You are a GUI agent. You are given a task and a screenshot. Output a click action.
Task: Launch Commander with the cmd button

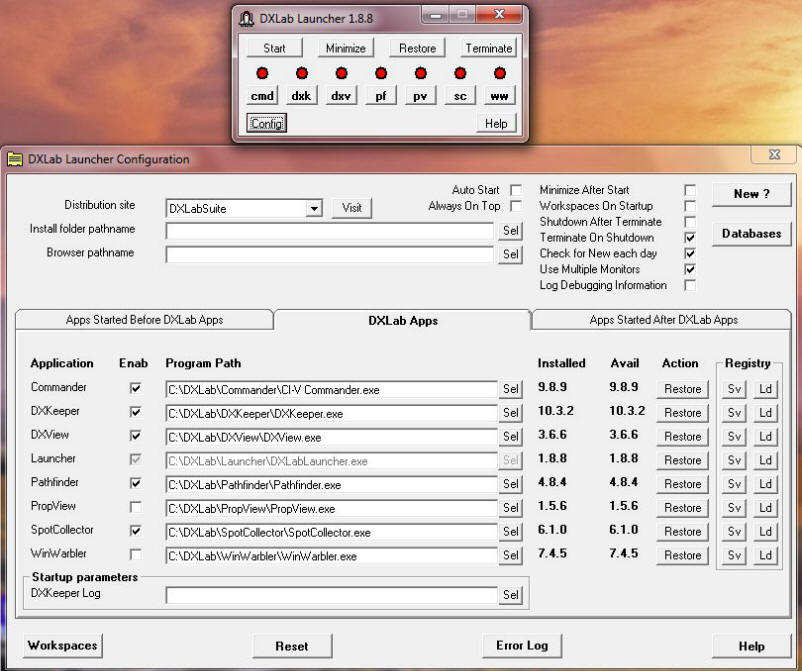[x=262, y=96]
